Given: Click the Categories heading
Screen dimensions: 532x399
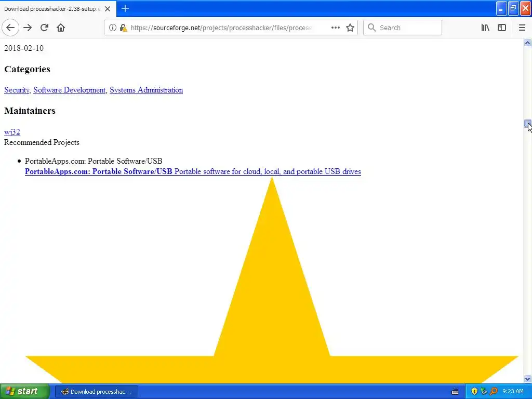Looking at the screenshot, I should pyautogui.click(x=27, y=69).
